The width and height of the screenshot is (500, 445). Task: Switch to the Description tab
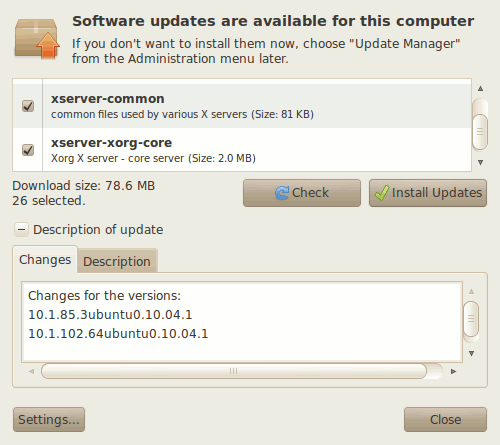click(x=117, y=261)
